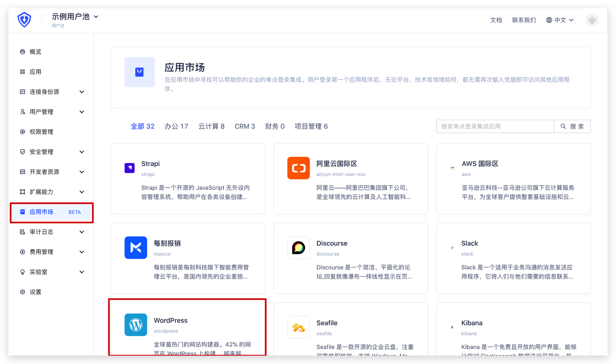Image resolution: width=616 pixels, height=364 pixels.
Task: Expand the 实验室 menu chevron
Action: point(82,272)
